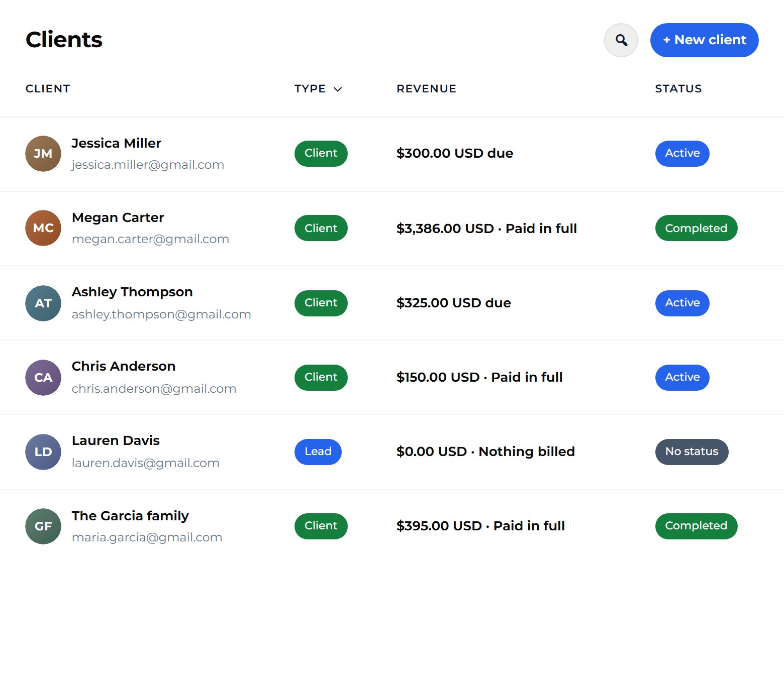Open The Garcia family client name

[x=130, y=516]
